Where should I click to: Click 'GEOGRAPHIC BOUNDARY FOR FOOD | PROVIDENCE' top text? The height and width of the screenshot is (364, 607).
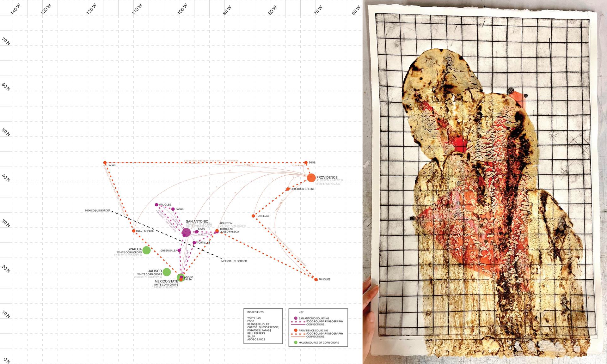point(211,161)
